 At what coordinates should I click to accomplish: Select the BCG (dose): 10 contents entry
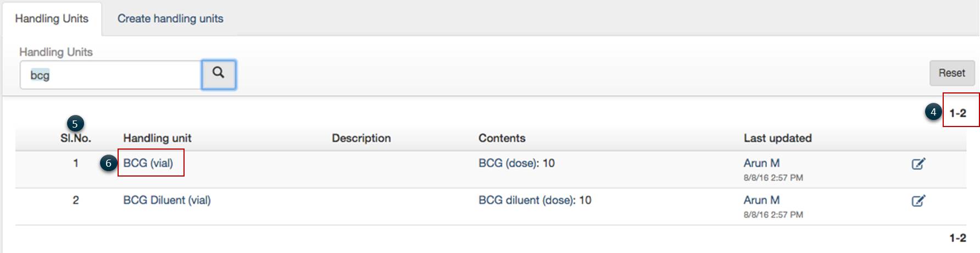pos(516,163)
